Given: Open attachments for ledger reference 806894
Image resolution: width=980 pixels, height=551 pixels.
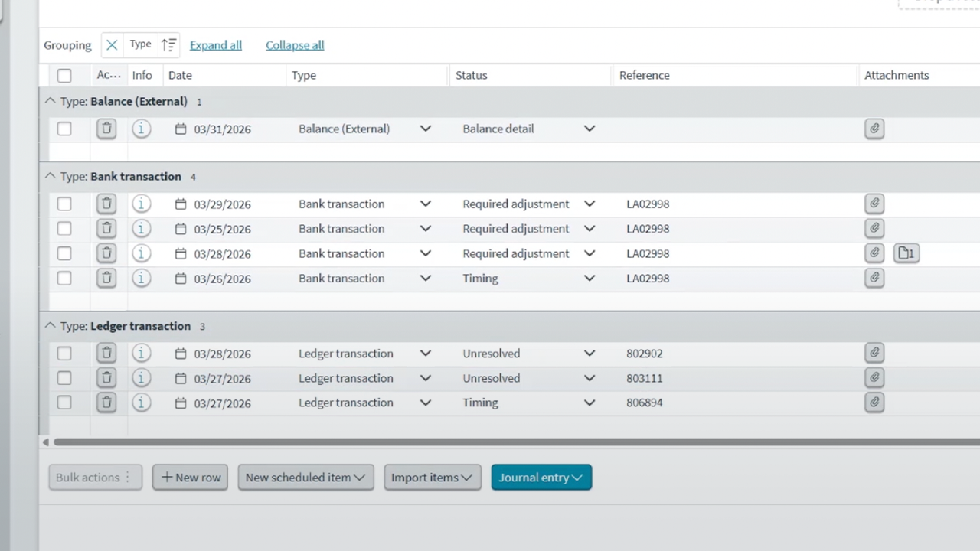Looking at the screenshot, I should pos(874,403).
